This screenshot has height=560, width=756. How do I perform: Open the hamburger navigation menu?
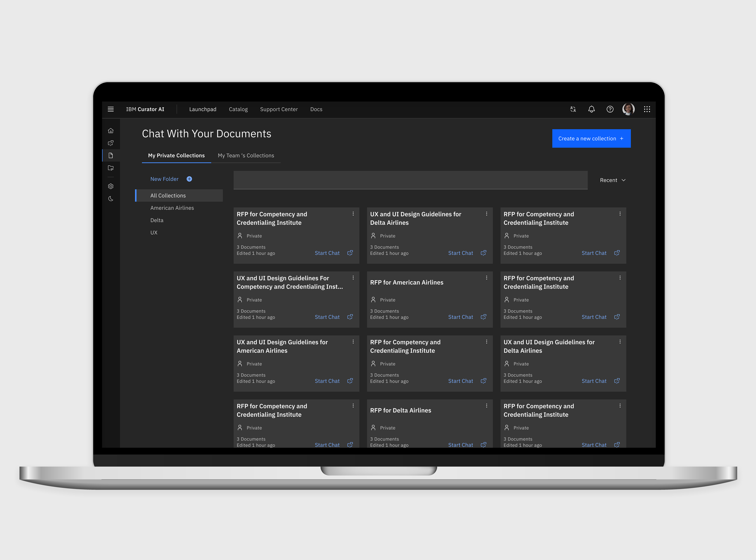tap(110, 109)
